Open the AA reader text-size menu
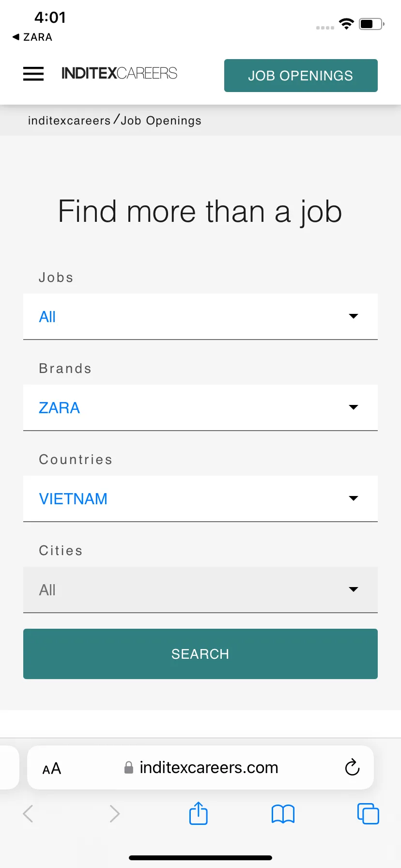 pyautogui.click(x=52, y=768)
